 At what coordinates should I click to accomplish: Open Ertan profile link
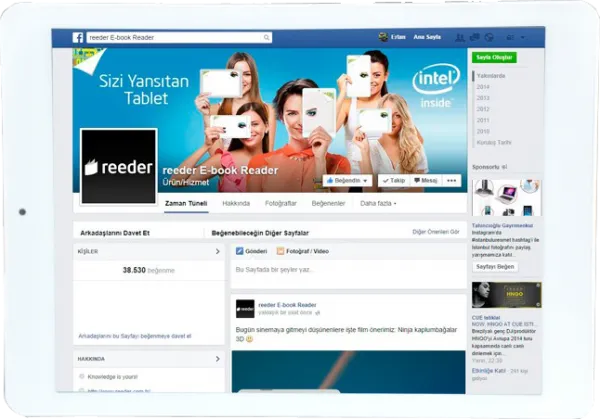pos(398,37)
